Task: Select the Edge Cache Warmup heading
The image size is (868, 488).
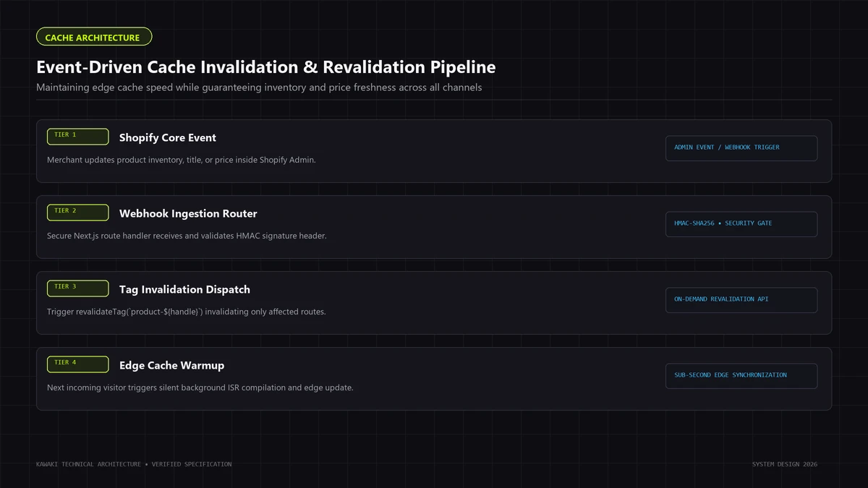Action: (x=171, y=365)
